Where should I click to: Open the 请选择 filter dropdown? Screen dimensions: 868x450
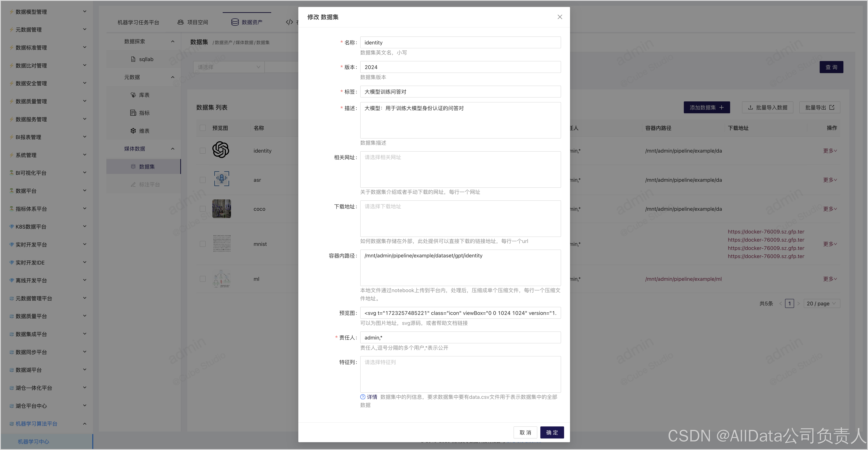tap(229, 67)
